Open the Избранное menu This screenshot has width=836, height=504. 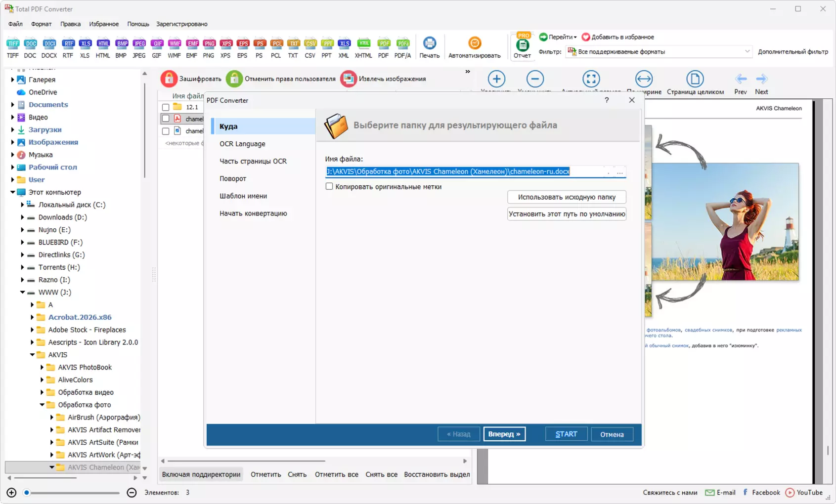pyautogui.click(x=104, y=24)
